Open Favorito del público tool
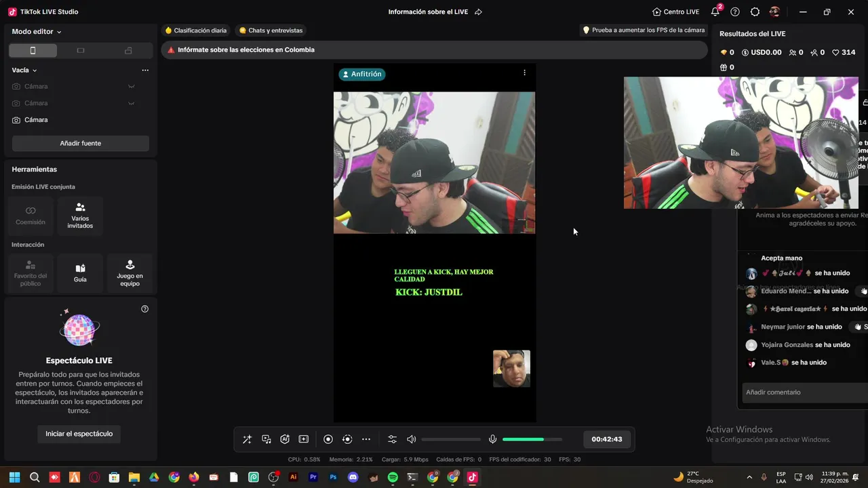The image size is (868, 488). 31,273
